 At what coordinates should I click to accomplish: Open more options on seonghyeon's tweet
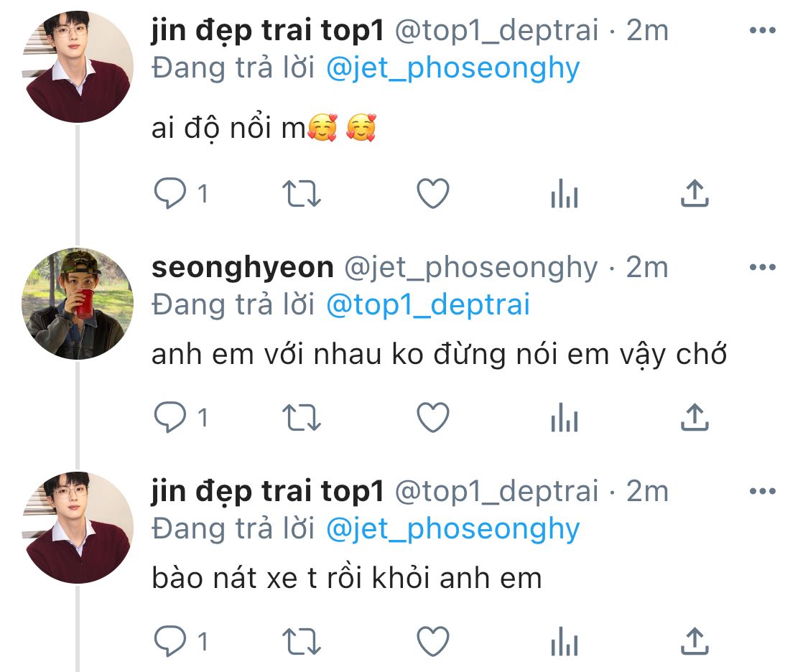(763, 268)
